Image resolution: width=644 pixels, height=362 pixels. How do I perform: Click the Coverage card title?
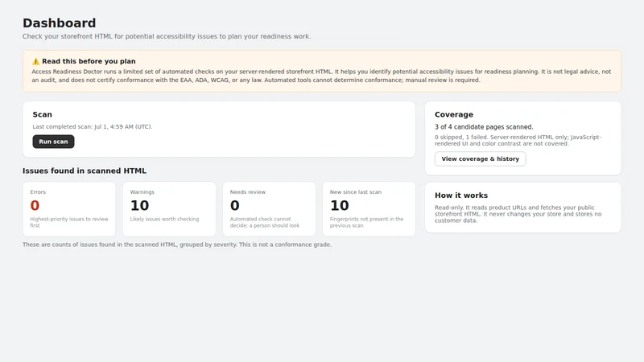454,114
